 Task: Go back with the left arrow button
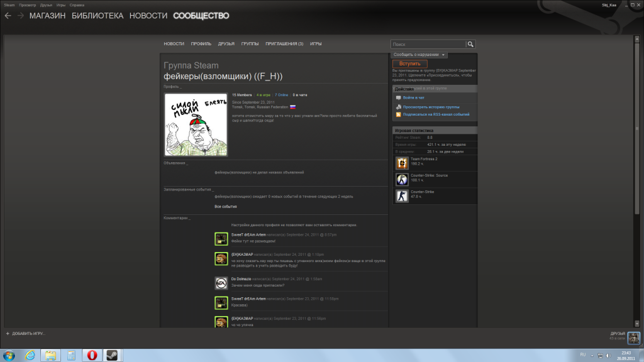pyautogui.click(x=8, y=16)
